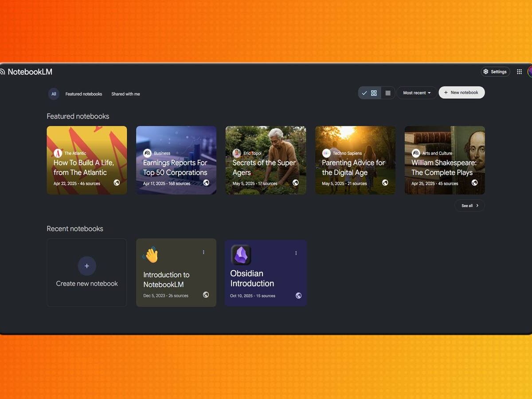The image size is (532, 399).
Task: Switch to Shared with me tab
Action: click(x=125, y=94)
